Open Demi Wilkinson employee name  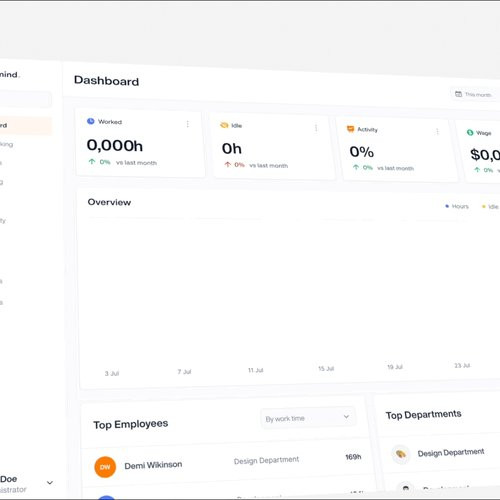(153, 465)
